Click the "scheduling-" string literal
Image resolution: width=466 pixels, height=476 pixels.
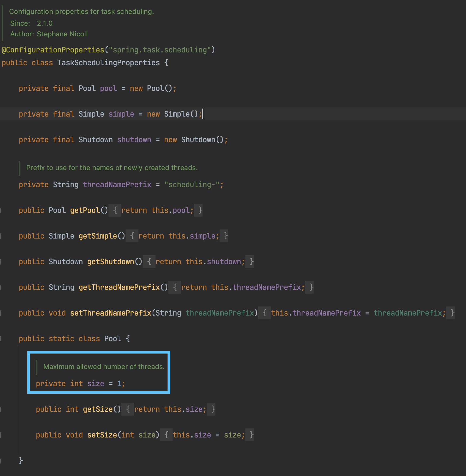point(192,185)
